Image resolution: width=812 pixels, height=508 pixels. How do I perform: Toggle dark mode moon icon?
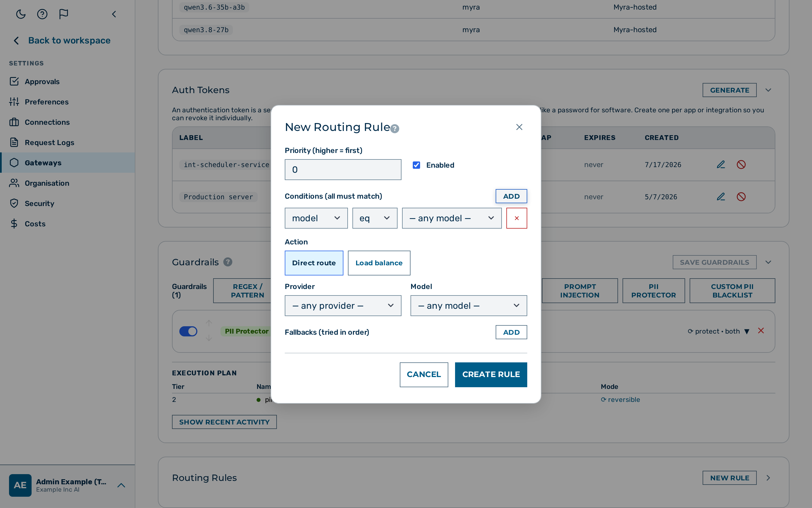pyautogui.click(x=21, y=14)
